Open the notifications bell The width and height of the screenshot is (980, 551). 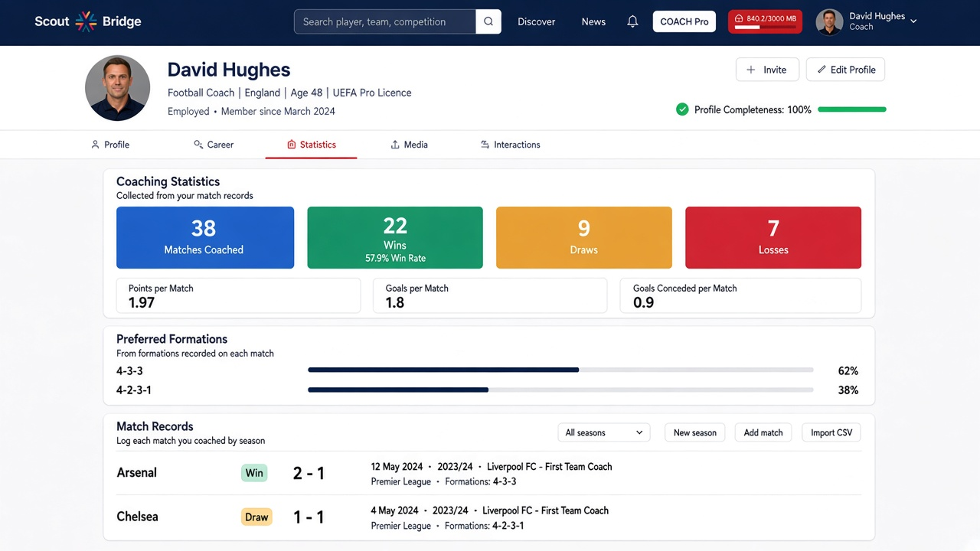[x=632, y=21]
